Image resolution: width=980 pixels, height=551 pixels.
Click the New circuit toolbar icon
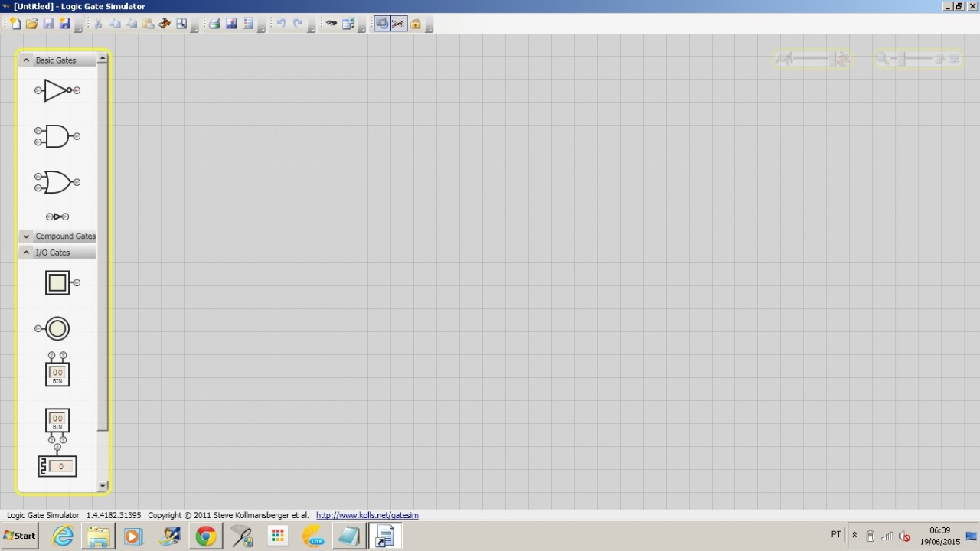click(x=15, y=24)
